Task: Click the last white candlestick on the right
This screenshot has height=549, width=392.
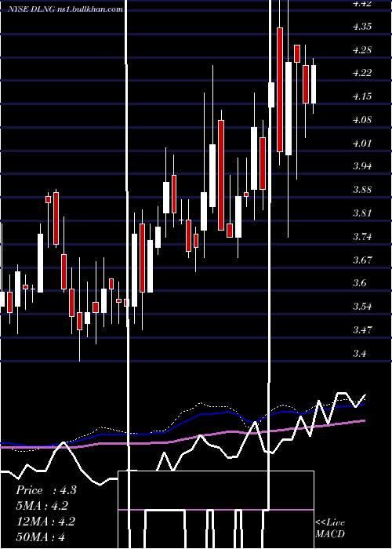Action: pyautogui.click(x=314, y=85)
